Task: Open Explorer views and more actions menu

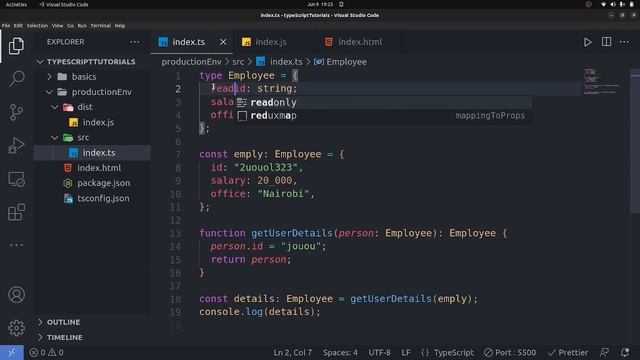Action: coord(135,42)
